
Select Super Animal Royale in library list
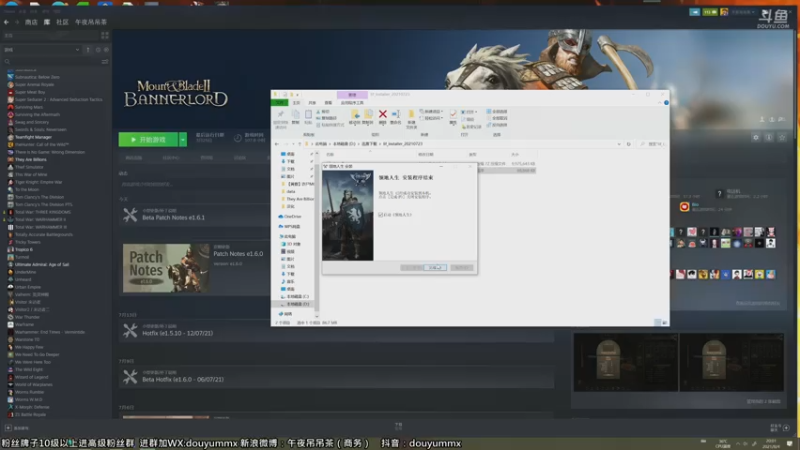coord(34,85)
